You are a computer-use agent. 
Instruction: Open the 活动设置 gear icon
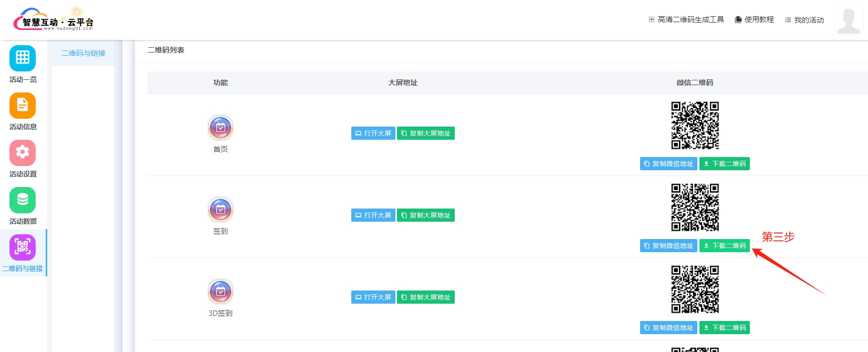(23, 153)
